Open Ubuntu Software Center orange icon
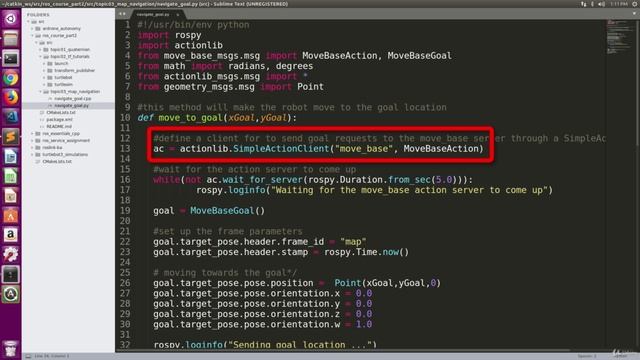Viewport: 640px width, 360px height. (x=11, y=215)
